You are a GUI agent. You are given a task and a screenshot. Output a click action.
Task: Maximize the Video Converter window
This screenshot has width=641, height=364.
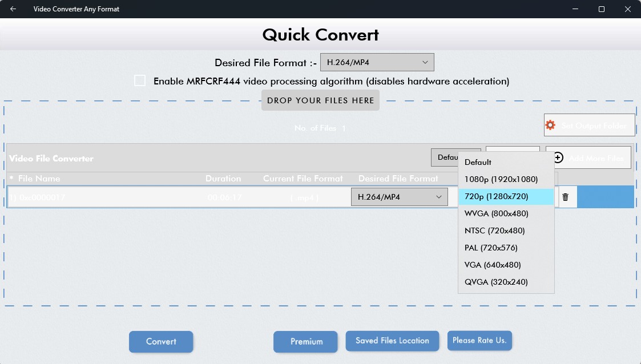coord(602,9)
